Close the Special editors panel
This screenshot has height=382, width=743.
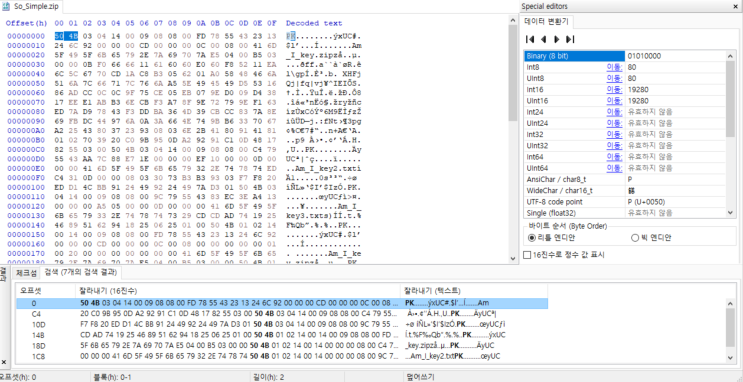[x=736, y=6]
